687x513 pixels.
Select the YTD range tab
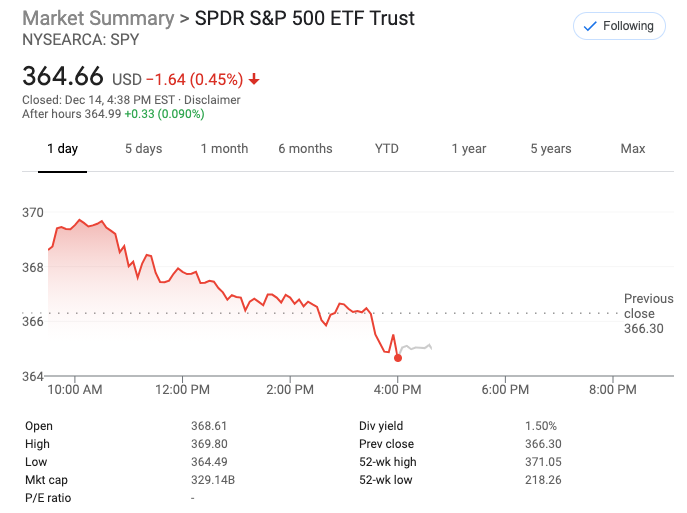point(387,149)
